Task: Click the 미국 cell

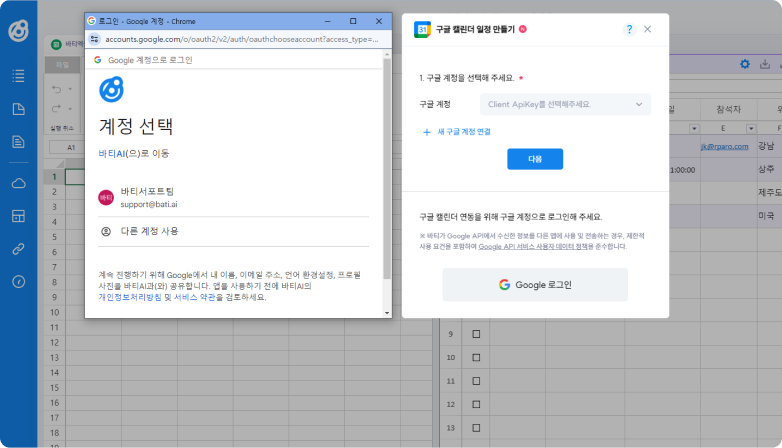Action: (x=769, y=216)
